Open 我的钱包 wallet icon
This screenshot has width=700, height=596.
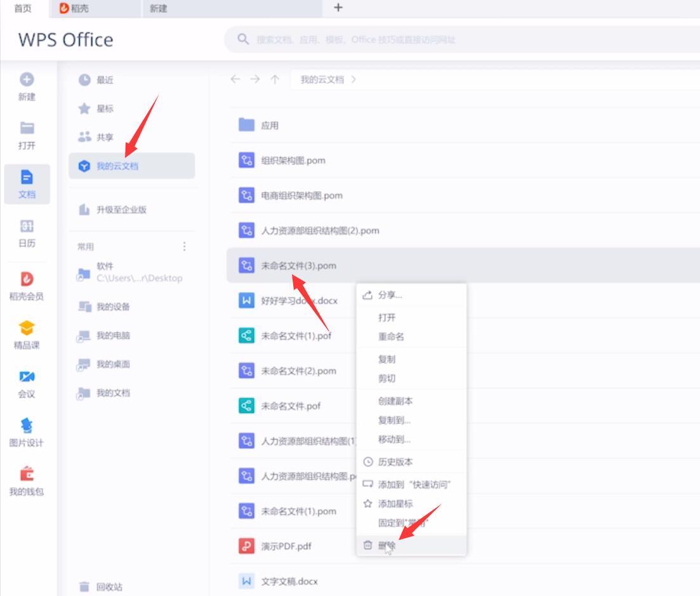tap(27, 475)
